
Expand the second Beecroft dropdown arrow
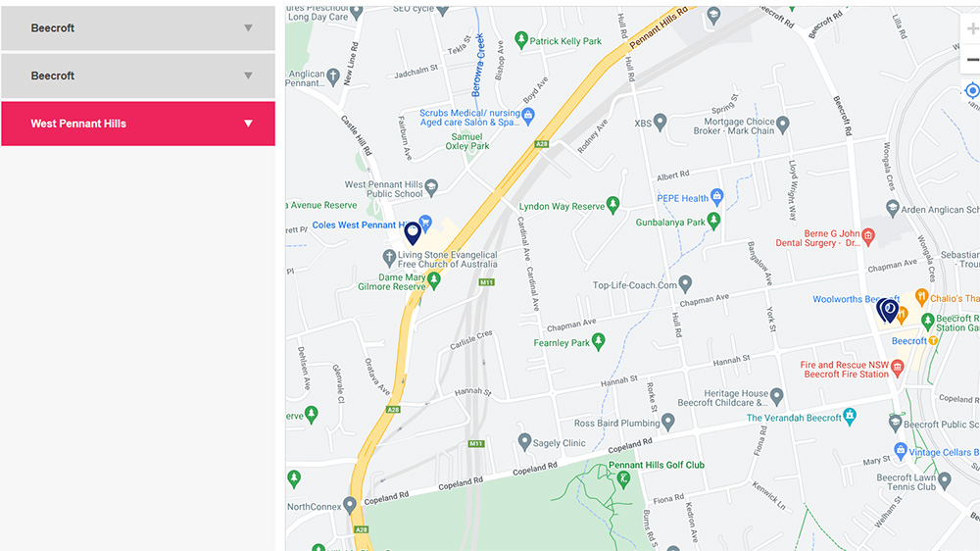coord(248,75)
